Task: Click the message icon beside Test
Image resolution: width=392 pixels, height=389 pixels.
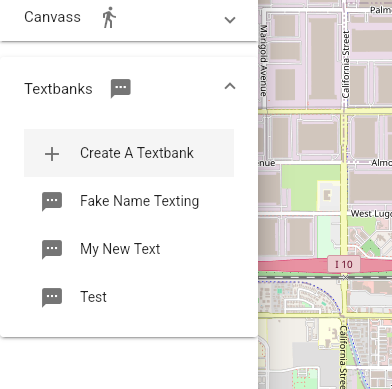Action: click(x=52, y=297)
